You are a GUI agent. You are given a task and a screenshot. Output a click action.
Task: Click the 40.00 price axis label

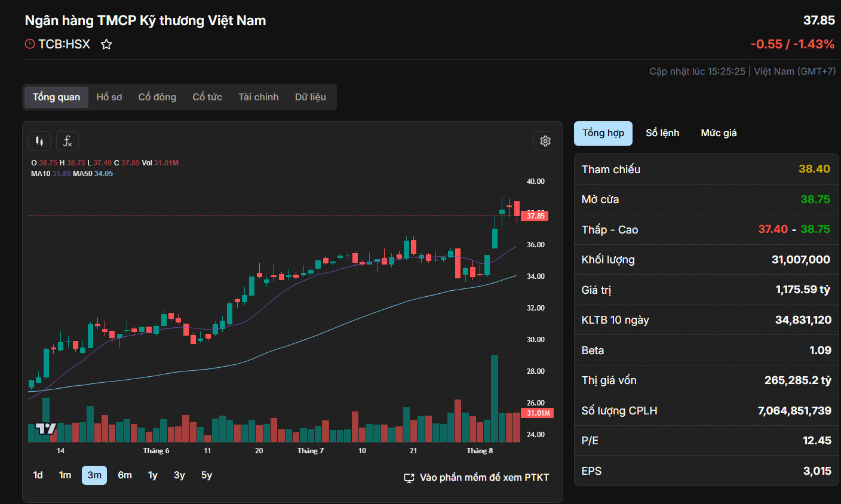pyautogui.click(x=535, y=182)
